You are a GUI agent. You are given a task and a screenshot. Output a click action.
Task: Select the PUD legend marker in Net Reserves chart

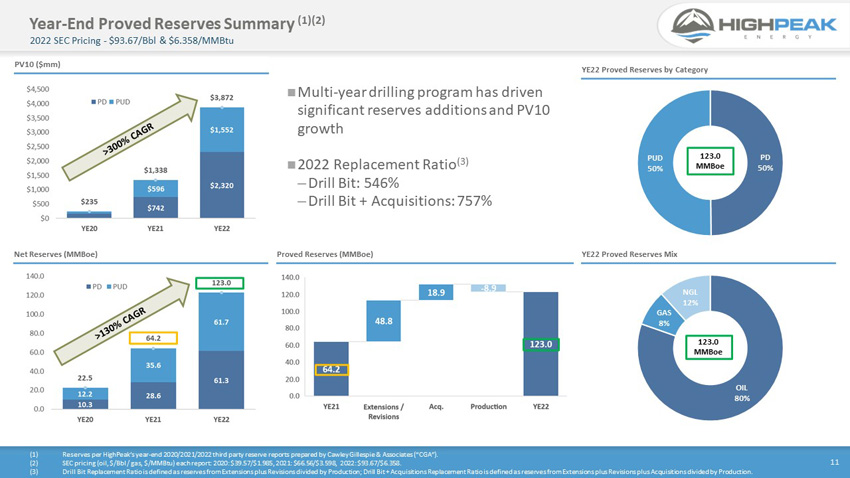point(110,287)
